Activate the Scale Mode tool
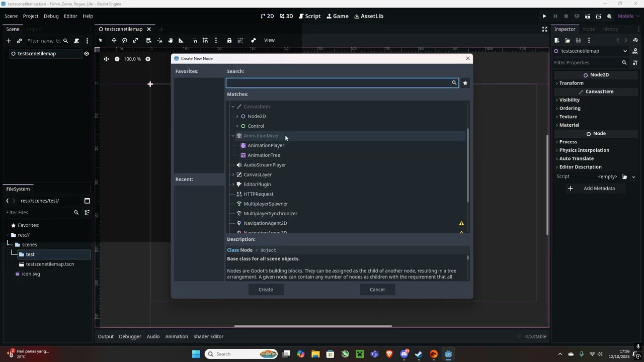The width and height of the screenshot is (644, 362). (x=136, y=40)
